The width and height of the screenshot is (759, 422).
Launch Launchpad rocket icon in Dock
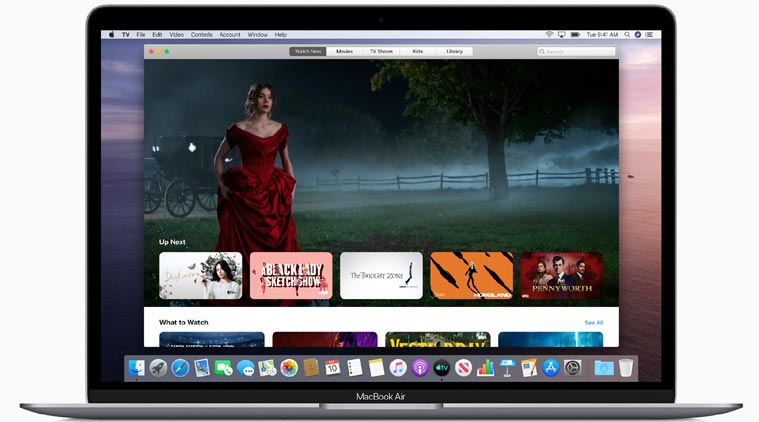[158, 368]
